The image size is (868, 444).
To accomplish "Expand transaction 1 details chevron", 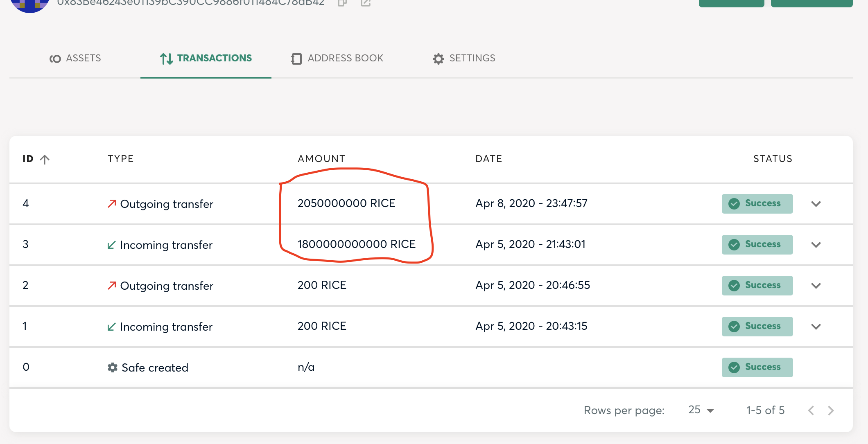I will point(816,327).
